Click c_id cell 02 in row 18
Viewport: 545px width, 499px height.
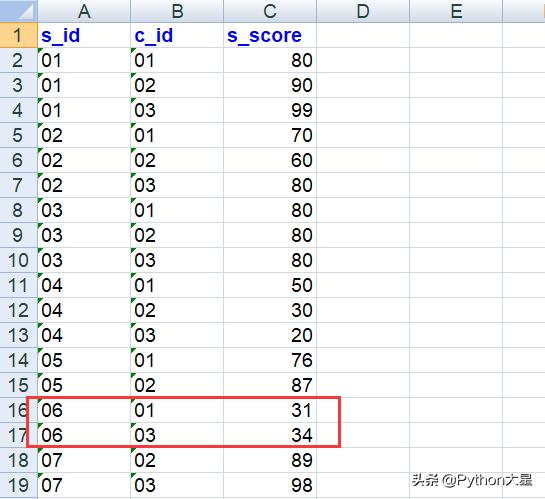click(x=177, y=460)
